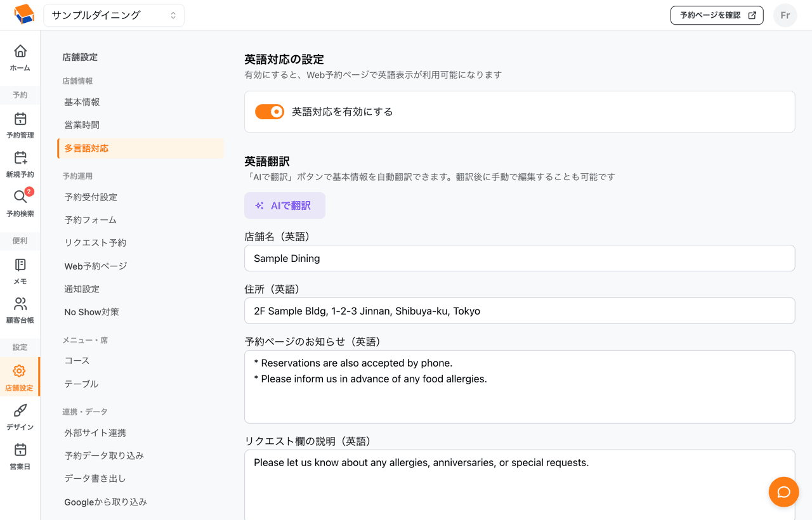The height and width of the screenshot is (520, 812).
Task: Click the 英語対応の設定 heading
Action: coord(284,60)
